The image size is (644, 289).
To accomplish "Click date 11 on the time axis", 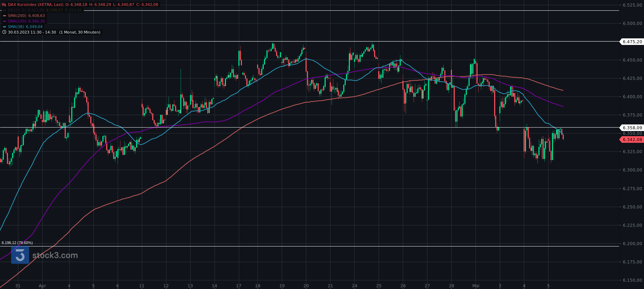I will click(142, 286).
